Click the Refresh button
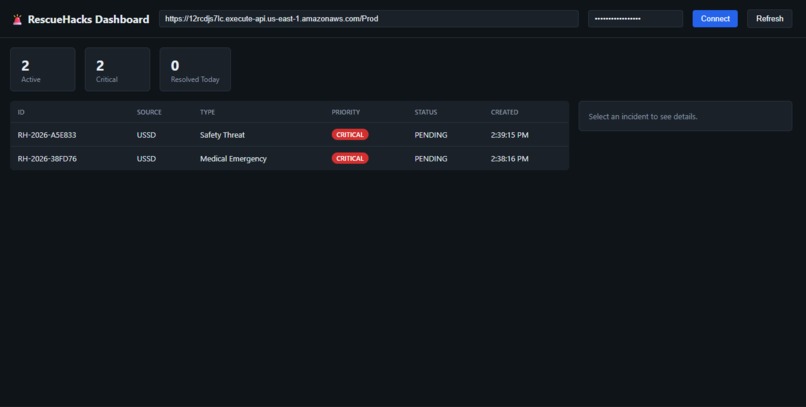 [770, 18]
